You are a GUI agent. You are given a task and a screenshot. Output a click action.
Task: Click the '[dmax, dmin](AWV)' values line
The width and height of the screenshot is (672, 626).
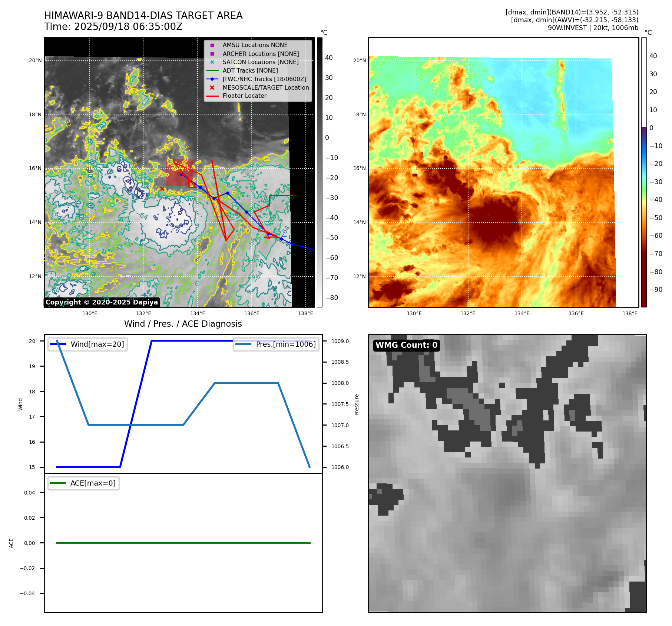click(575, 20)
